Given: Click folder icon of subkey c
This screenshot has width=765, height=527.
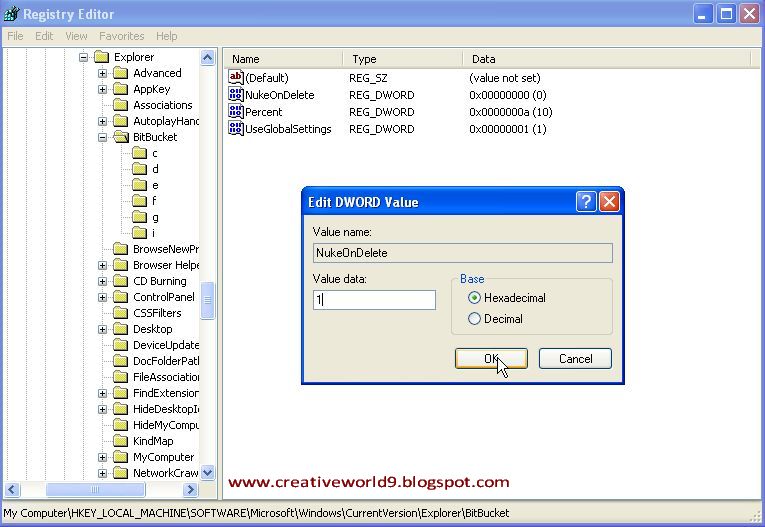Looking at the screenshot, I should [140, 153].
